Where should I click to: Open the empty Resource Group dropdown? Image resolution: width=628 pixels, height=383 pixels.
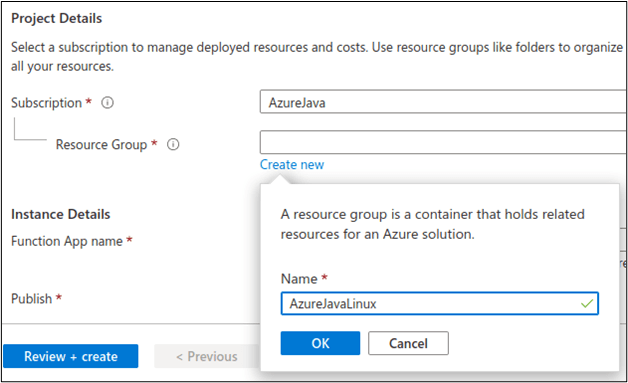[443, 142]
